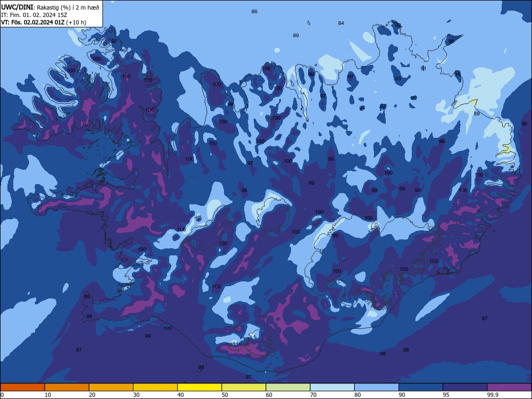
Task: Click the value 84 near the top
Action: pyautogui.click(x=341, y=23)
